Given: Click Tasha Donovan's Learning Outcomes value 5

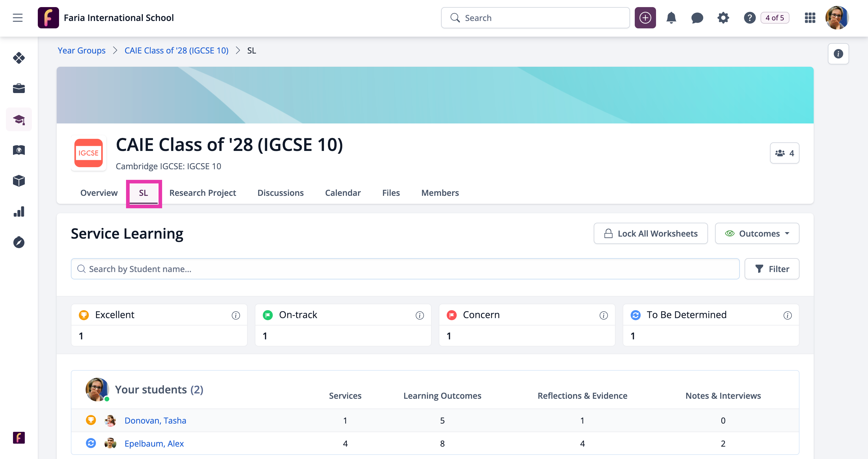Looking at the screenshot, I should point(442,421).
